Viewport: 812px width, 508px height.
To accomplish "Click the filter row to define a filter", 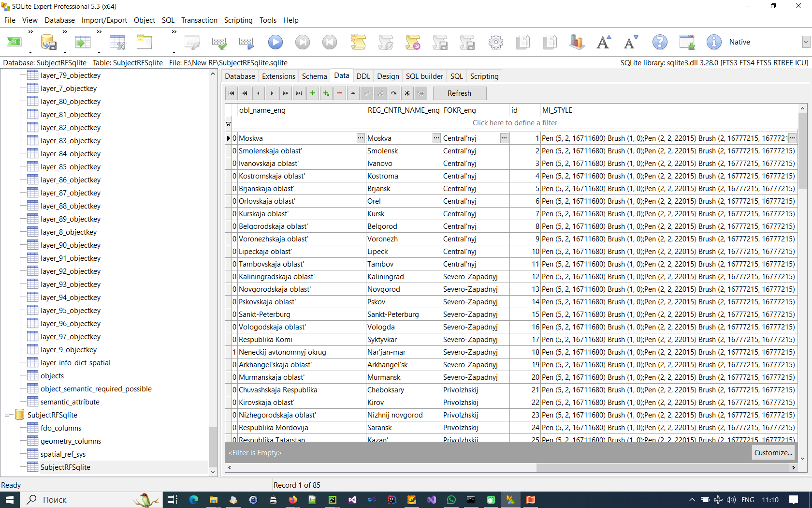I will coord(515,123).
